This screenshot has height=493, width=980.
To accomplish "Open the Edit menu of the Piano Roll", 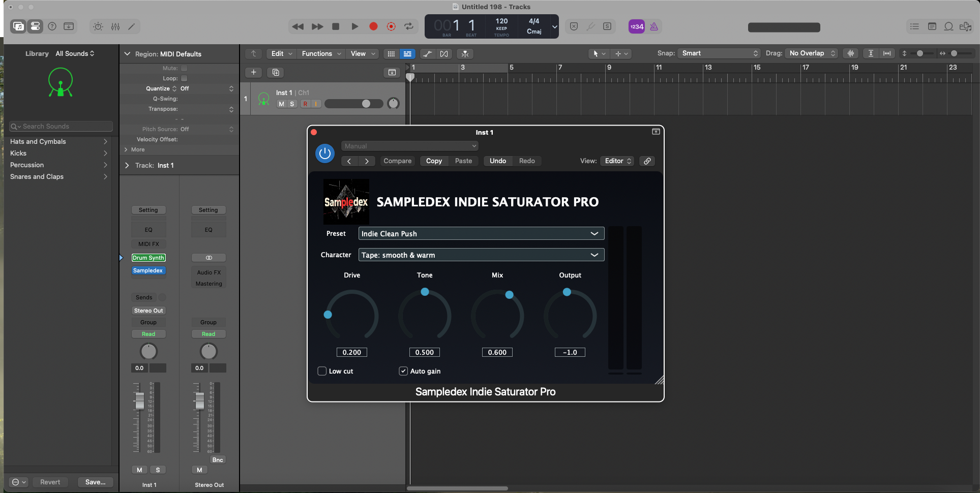I will (x=278, y=53).
